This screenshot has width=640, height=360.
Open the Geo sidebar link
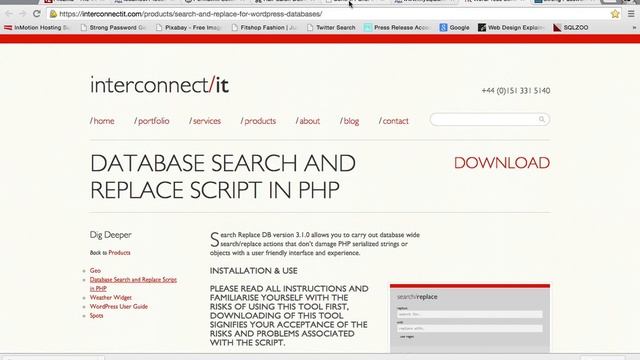tap(95, 271)
